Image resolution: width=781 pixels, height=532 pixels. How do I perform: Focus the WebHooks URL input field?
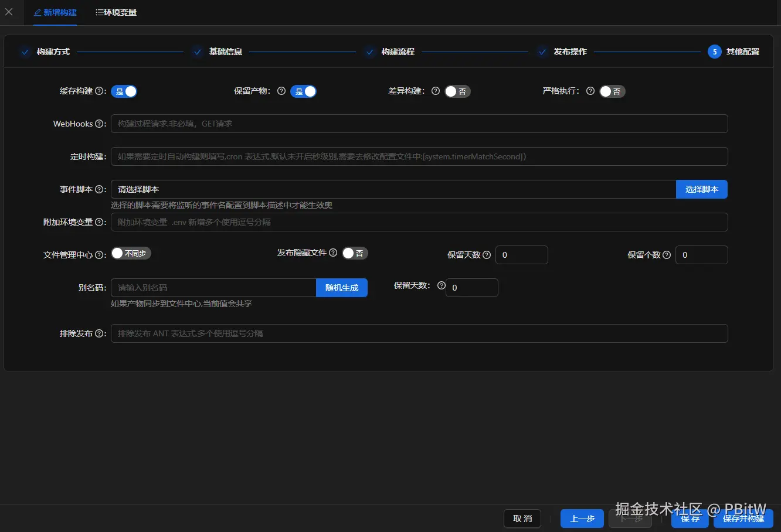(419, 124)
